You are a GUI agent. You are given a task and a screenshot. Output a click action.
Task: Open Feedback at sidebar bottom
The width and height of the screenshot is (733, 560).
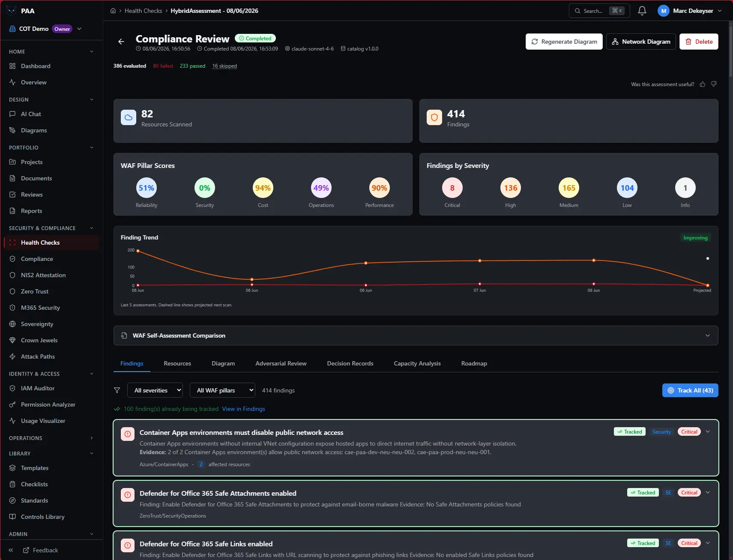(x=41, y=550)
